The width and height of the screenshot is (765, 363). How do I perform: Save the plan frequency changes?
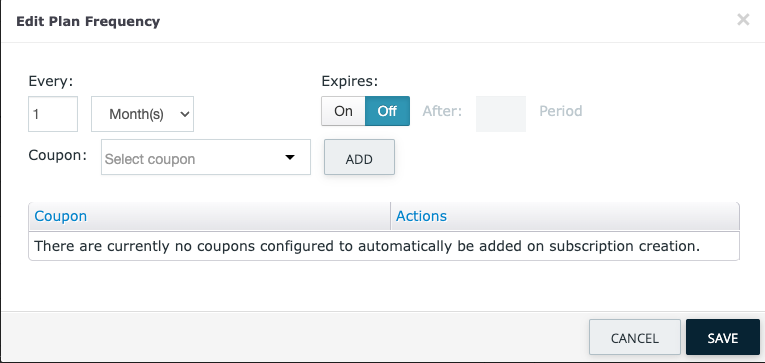(723, 337)
